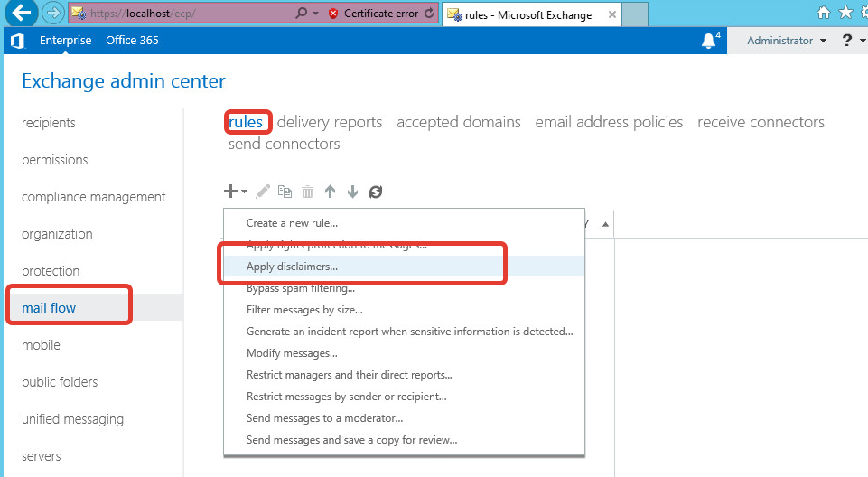The height and width of the screenshot is (477, 868).
Task: Refresh the page from the address bar
Action: [429, 14]
